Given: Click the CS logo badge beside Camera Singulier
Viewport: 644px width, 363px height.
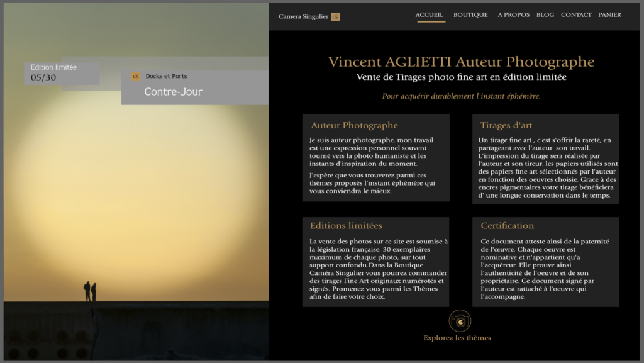Looking at the screenshot, I should 336,17.
